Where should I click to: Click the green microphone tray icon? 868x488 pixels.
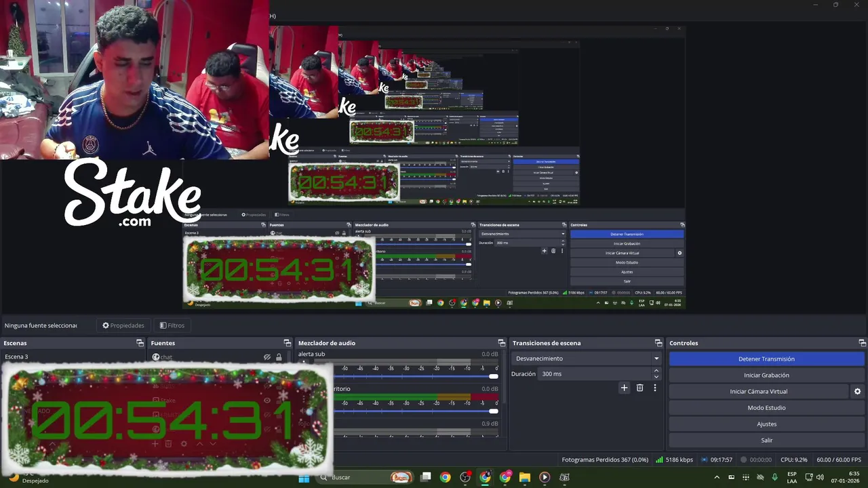click(x=774, y=477)
